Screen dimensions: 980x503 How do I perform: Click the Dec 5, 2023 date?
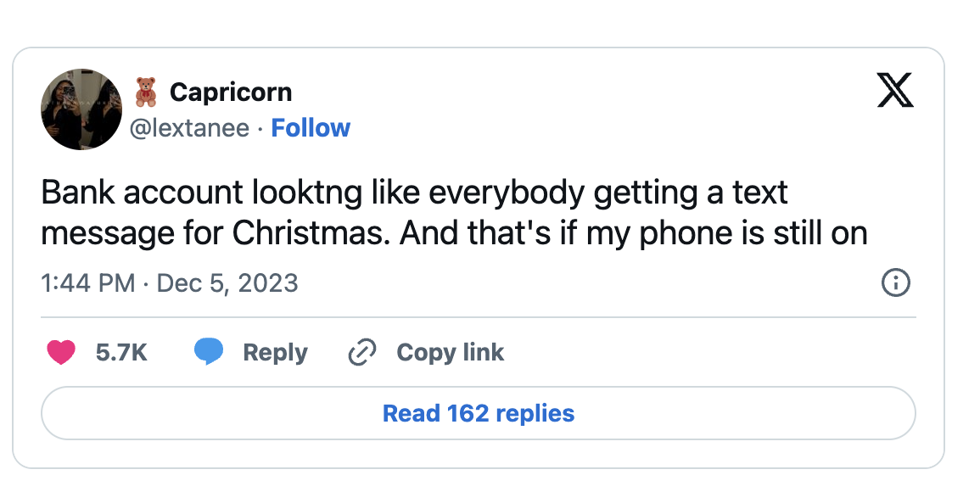point(227,282)
